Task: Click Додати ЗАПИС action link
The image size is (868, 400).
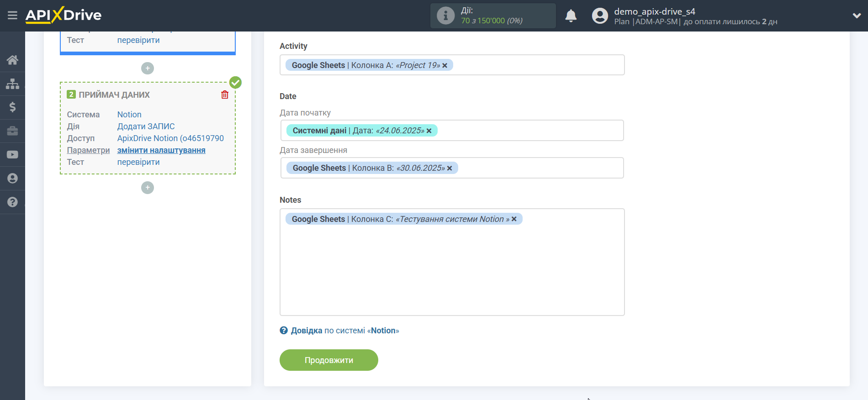Action: pyautogui.click(x=146, y=126)
